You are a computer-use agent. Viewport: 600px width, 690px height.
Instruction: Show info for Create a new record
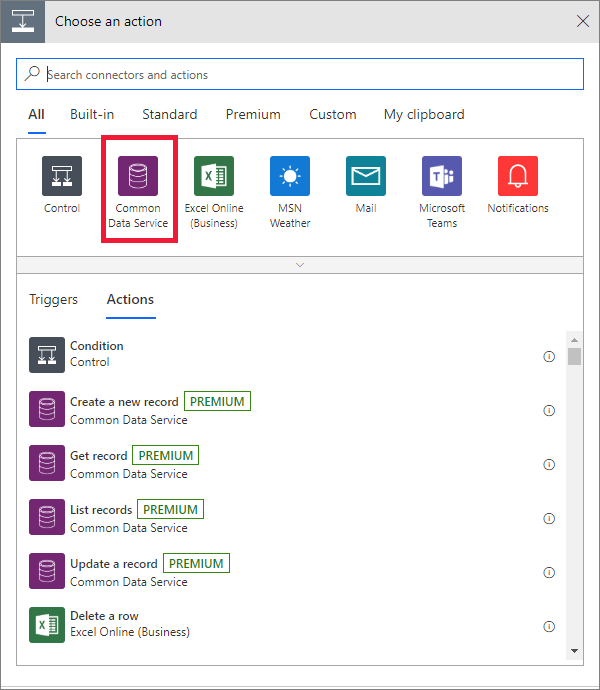tap(549, 410)
